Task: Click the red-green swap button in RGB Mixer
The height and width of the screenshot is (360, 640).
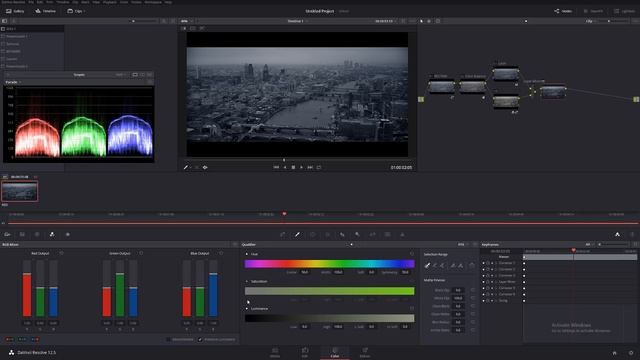Action: [x=9, y=339]
